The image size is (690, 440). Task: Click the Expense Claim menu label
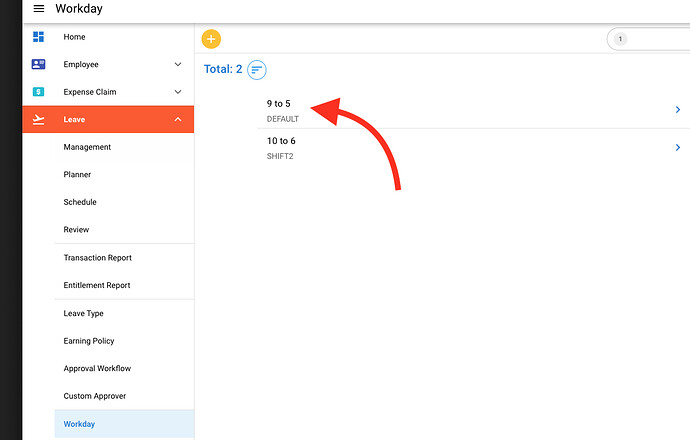(90, 92)
